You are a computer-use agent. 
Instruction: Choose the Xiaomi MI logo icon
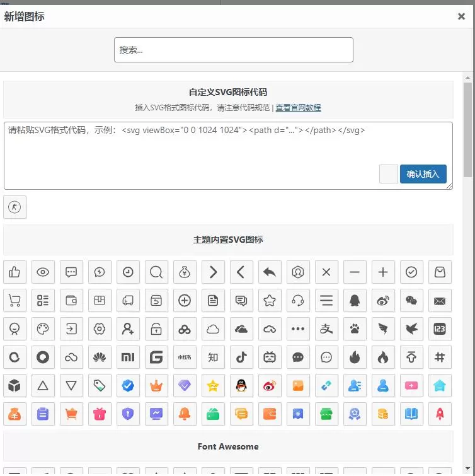point(128,357)
